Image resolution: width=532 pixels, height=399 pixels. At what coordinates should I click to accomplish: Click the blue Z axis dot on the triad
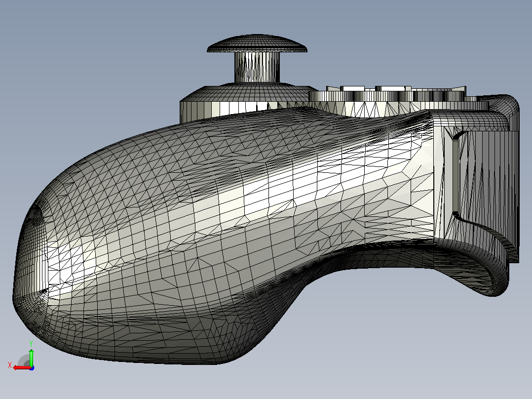pyautogui.click(x=32, y=368)
